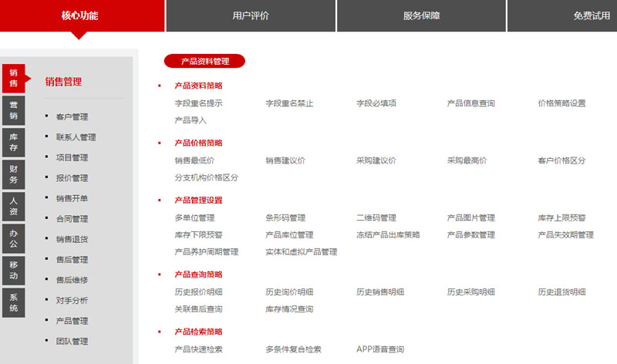617x364 pixels.
Task: Open the 营销 sidebar category
Action: (x=14, y=110)
